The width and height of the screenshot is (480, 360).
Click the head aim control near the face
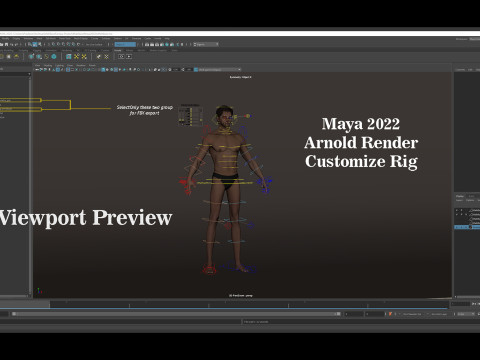pos(248,116)
